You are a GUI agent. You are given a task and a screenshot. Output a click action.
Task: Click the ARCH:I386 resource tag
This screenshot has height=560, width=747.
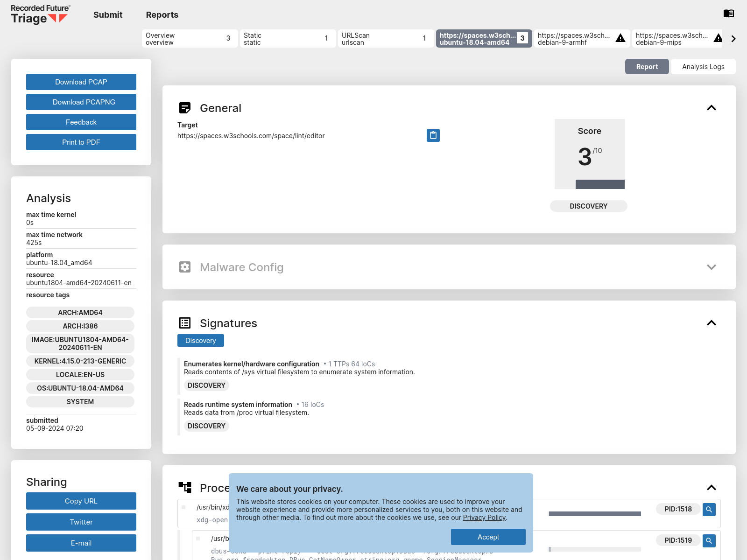click(80, 326)
